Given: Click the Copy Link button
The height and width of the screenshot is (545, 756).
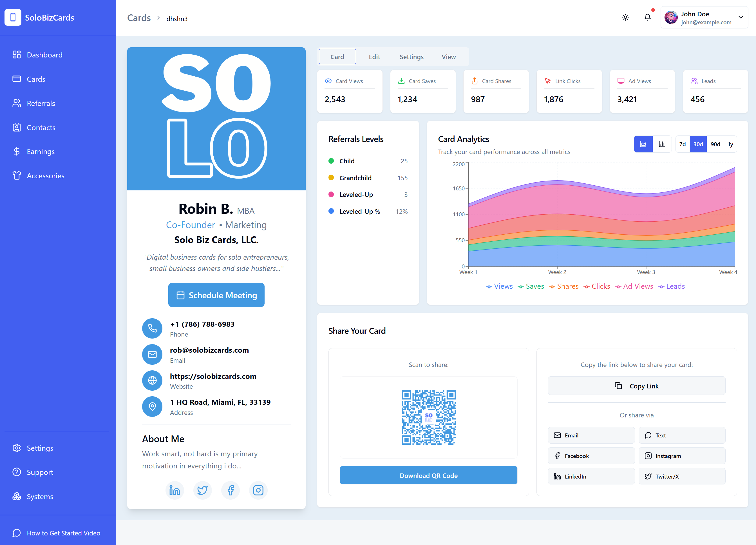Looking at the screenshot, I should [x=636, y=386].
